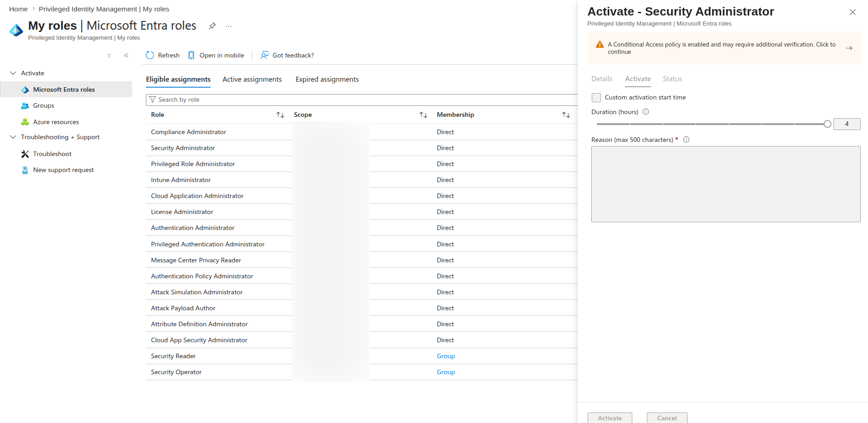
Task: Click the Troubleshoot wrench icon
Action: (25, 154)
